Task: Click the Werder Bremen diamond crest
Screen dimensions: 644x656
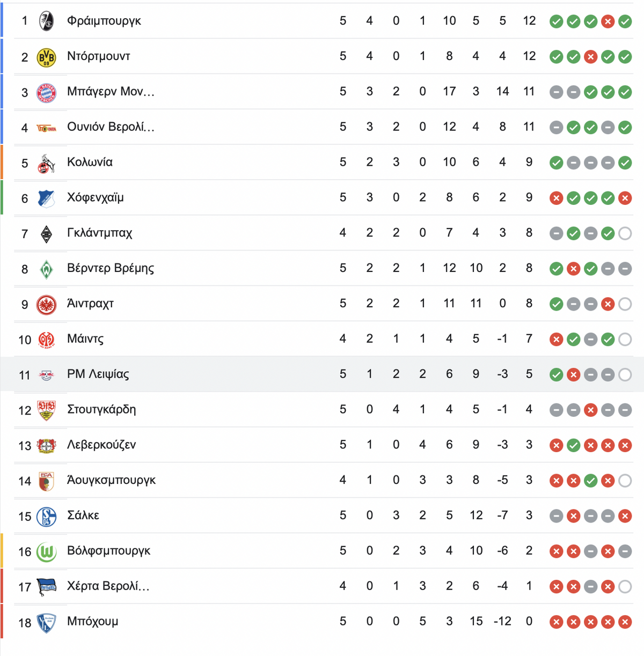Action: (46, 269)
